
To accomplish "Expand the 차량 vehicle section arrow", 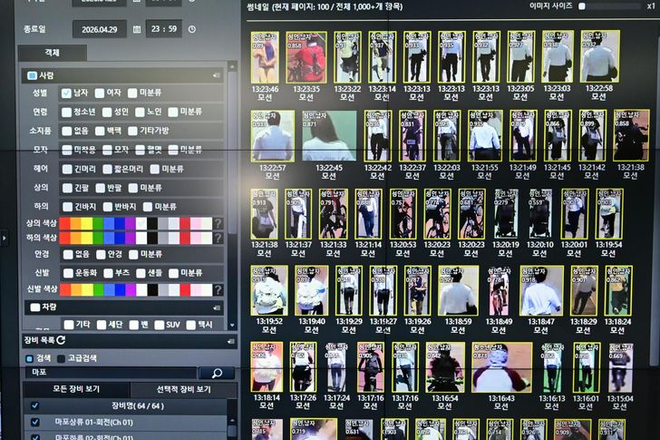I will (216, 308).
